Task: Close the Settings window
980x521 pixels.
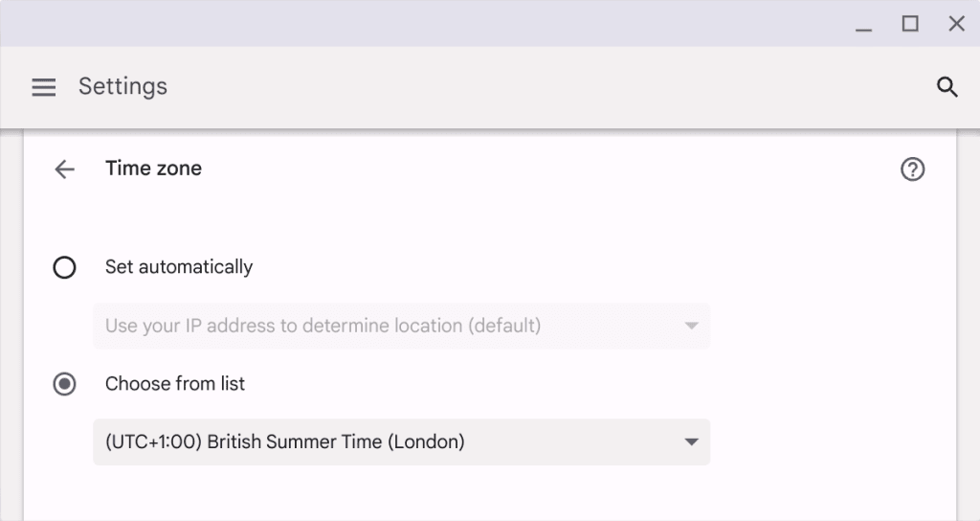Action: click(956, 24)
